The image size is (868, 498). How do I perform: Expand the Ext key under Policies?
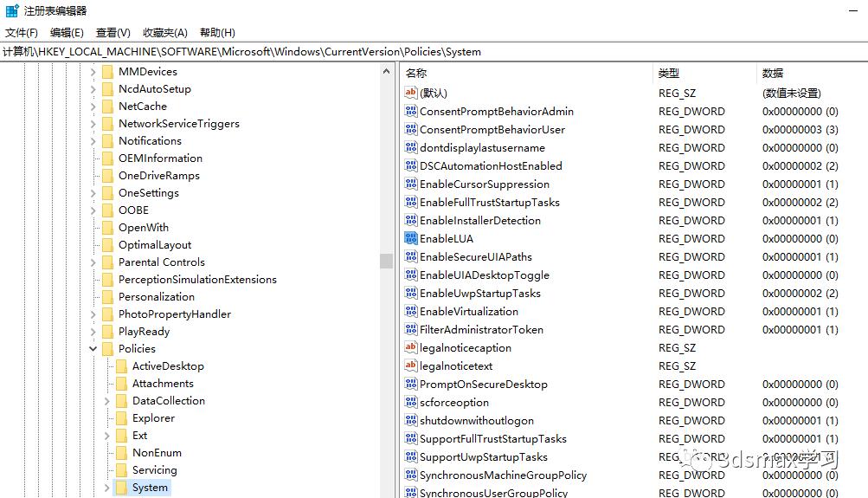[x=106, y=436]
